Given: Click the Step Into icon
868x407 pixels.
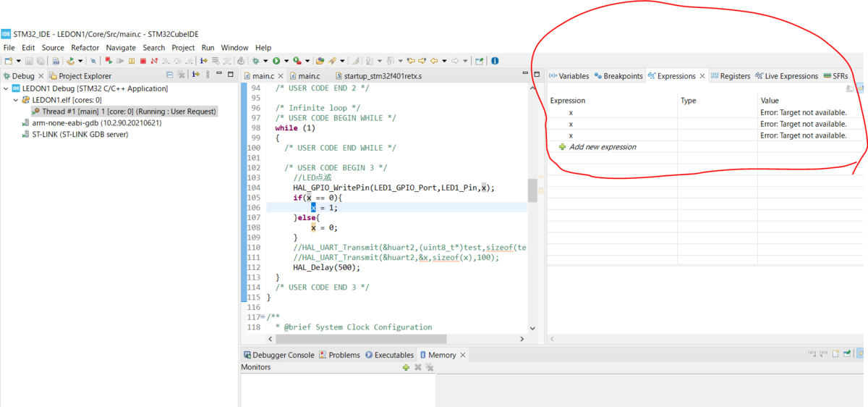Looking at the screenshot, I should coord(166,62).
